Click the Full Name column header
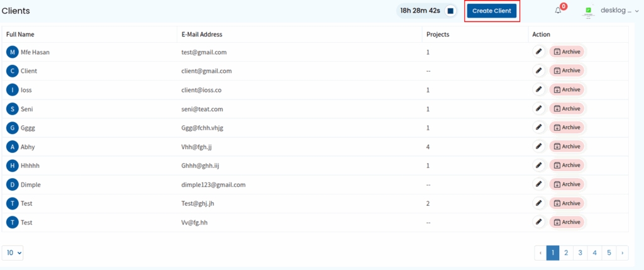This screenshot has width=644, height=270. (20, 34)
